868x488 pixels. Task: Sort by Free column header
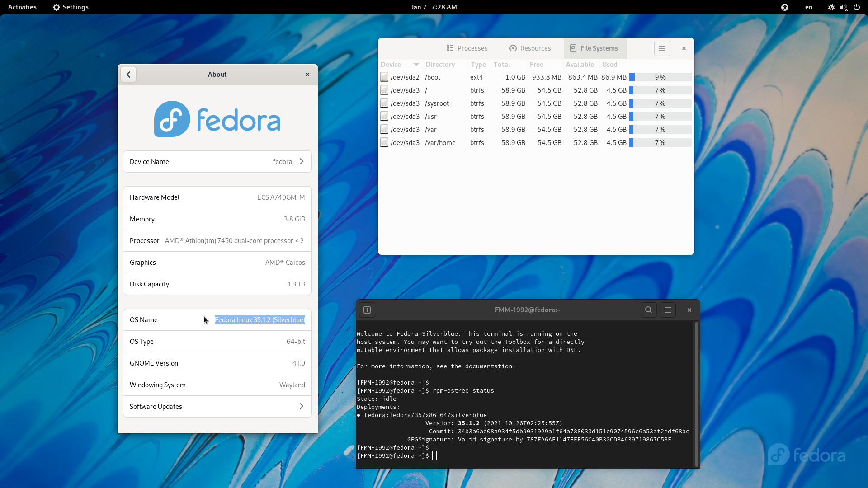click(x=545, y=65)
